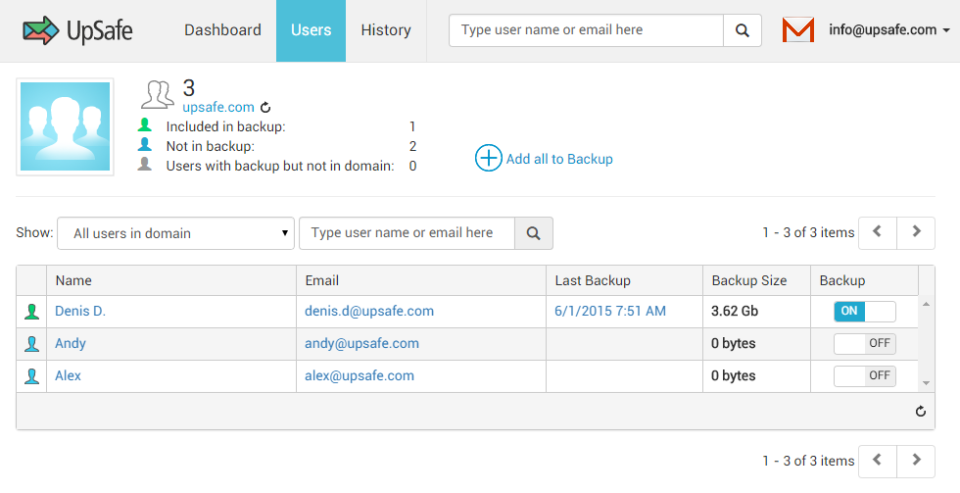
Task: Enable backup toggle for Andy
Action: 864,344
